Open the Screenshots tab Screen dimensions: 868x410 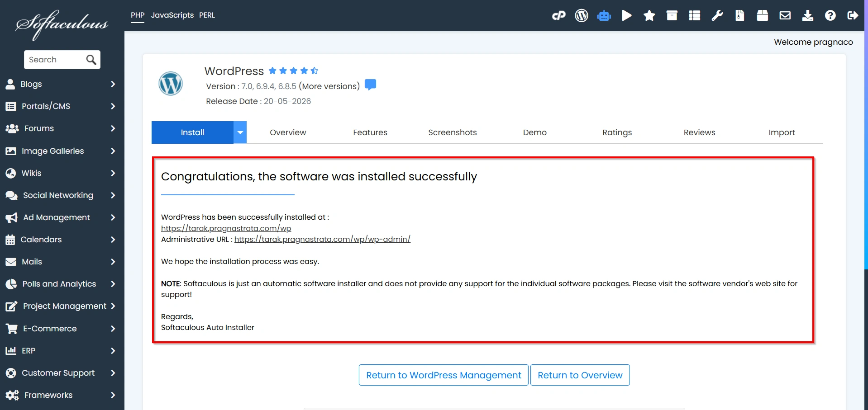point(453,132)
